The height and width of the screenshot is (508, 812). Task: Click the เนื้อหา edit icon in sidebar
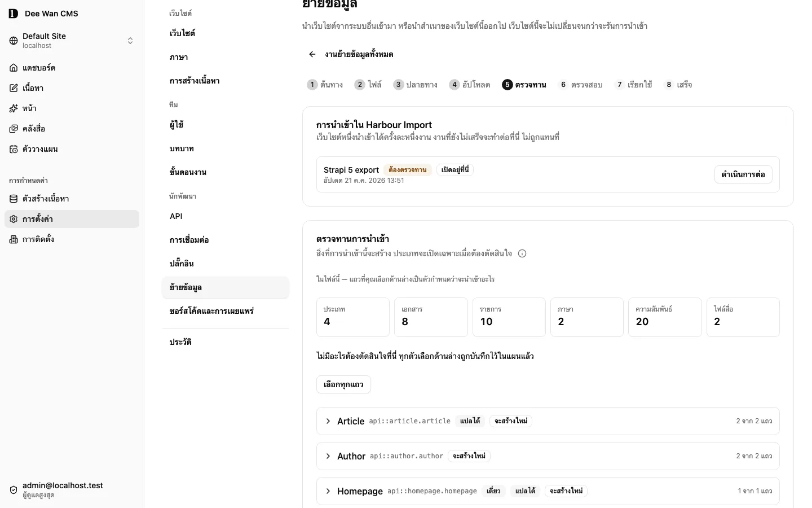tap(14, 88)
